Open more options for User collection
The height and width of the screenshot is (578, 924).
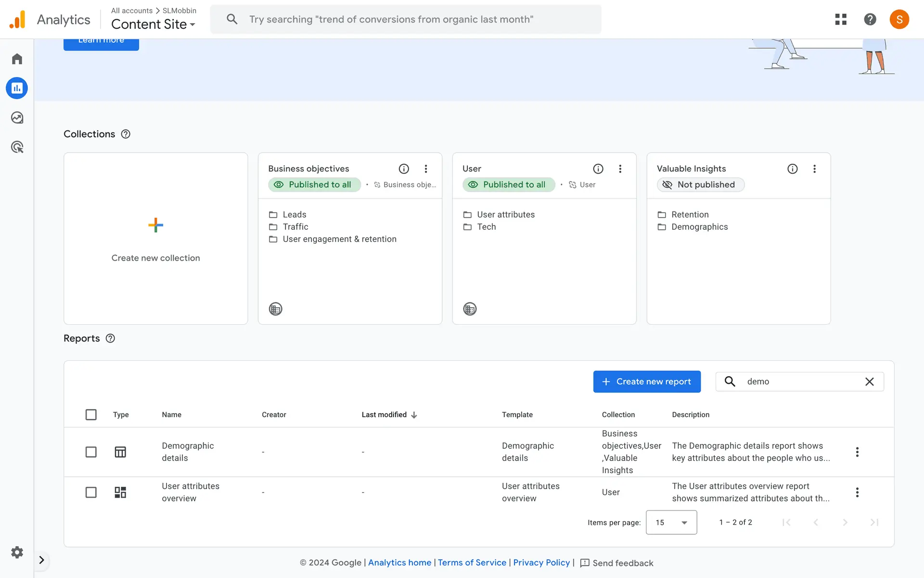click(x=620, y=169)
